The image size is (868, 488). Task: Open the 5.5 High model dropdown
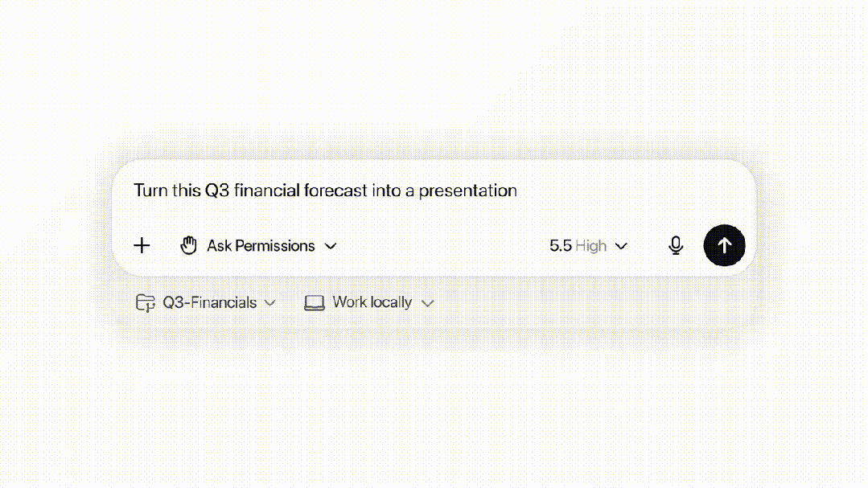[x=588, y=245]
